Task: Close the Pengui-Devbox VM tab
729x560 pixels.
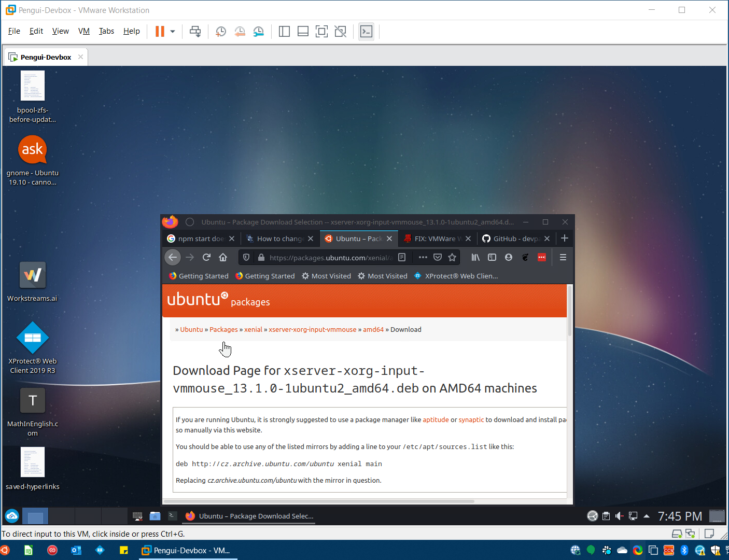Action: 80,57
